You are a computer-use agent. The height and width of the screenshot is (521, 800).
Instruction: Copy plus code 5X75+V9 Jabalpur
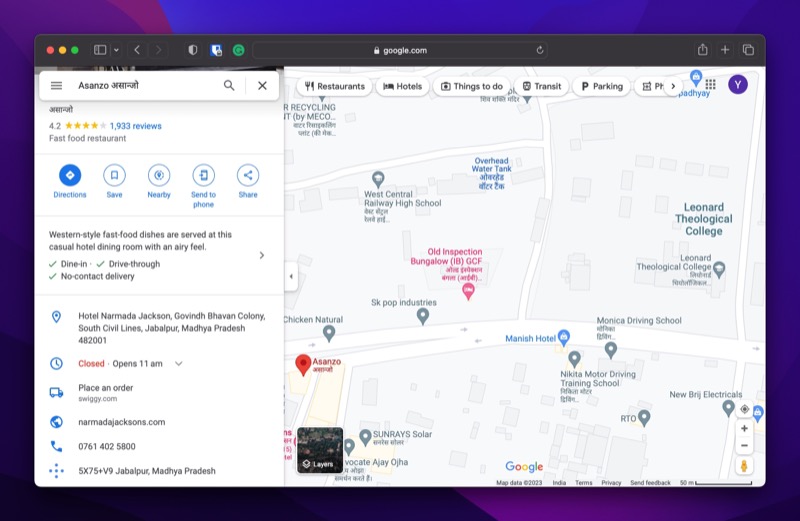(x=147, y=471)
